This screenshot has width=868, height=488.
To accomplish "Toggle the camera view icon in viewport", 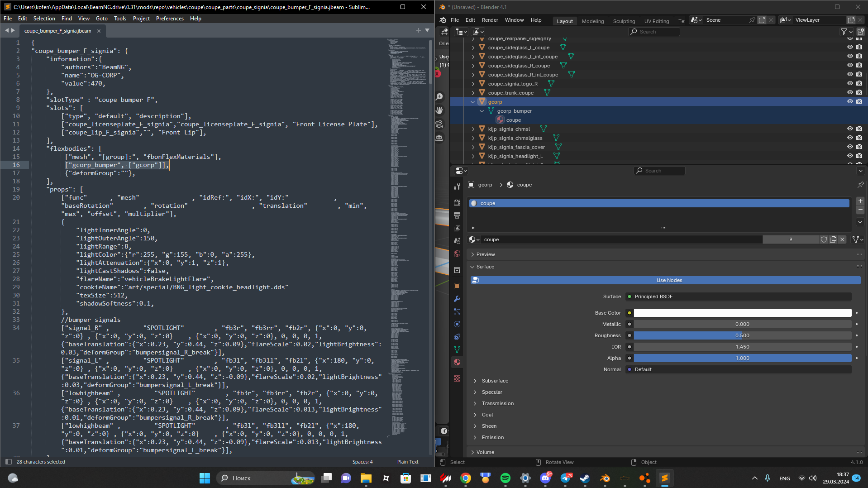I will 439,124.
